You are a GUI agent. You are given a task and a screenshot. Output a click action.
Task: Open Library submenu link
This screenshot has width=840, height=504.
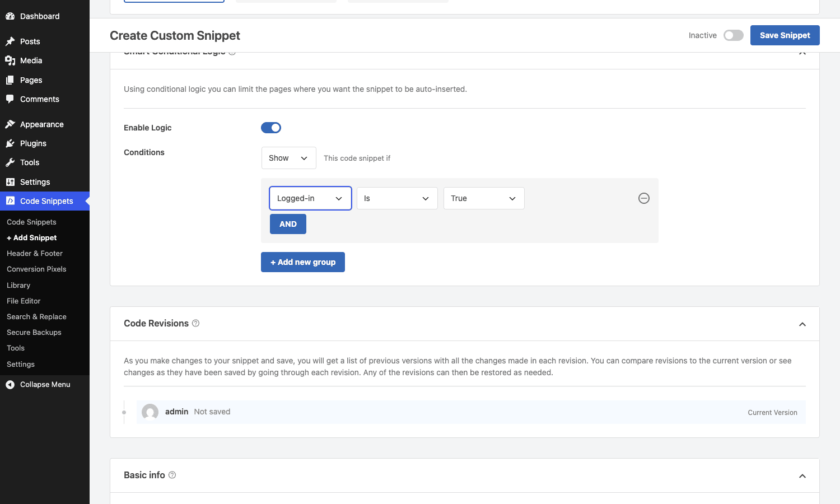(x=18, y=286)
